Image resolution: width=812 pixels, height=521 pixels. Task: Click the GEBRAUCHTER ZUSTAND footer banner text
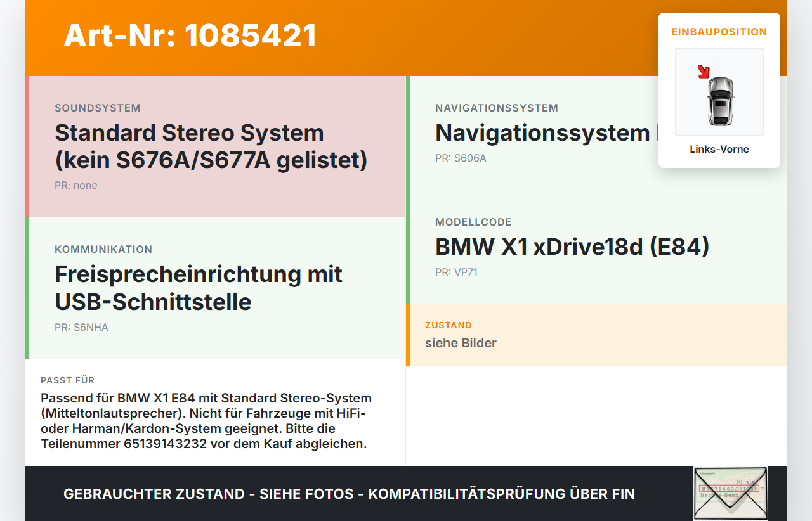[349, 494]
